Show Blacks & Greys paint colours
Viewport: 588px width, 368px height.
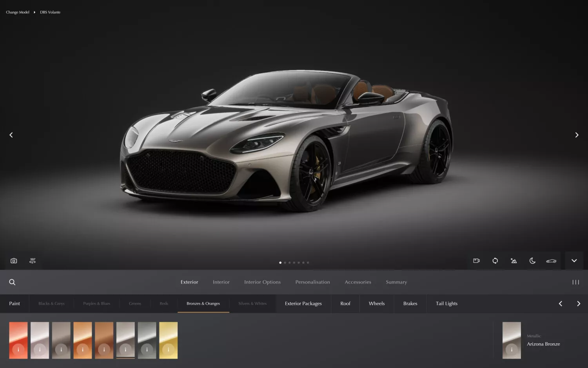click(51, 304)
